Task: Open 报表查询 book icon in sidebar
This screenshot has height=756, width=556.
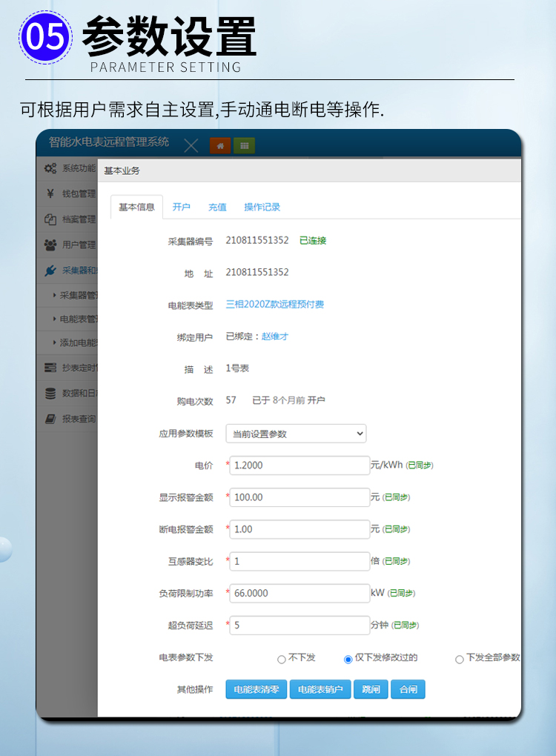Action: pos(50,419)
